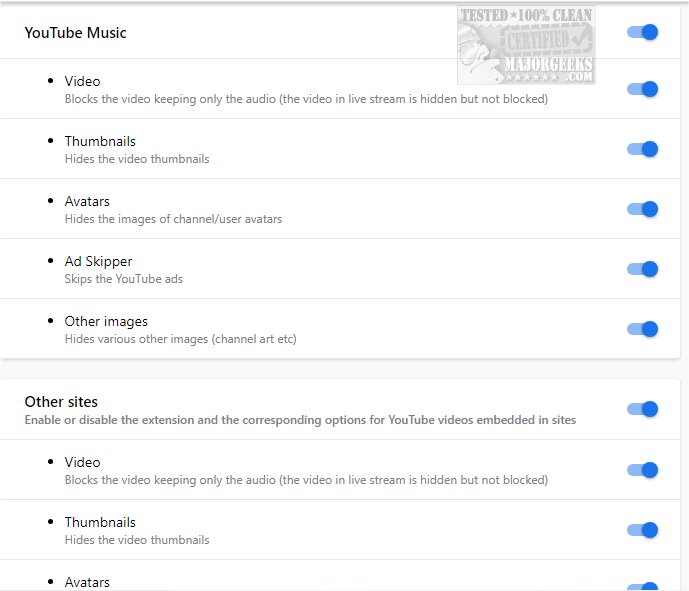Viewport: 689px width, 591px height.
Task: Disable the Ad Skipper toggle
Action: tap(642, 269)
